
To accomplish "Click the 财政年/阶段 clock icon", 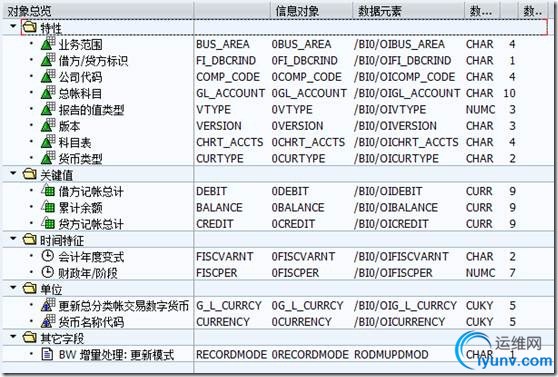I will (x=47, y=272).
